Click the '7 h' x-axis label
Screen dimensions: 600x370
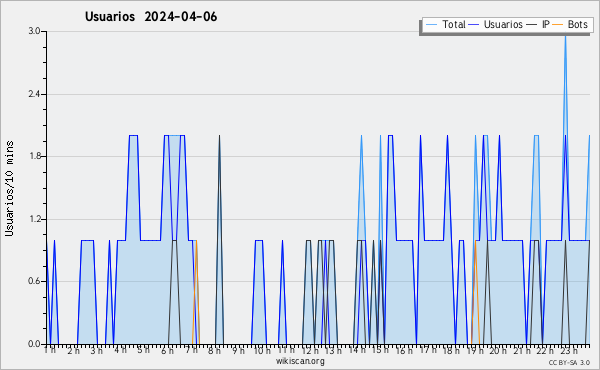click(191, 350)
